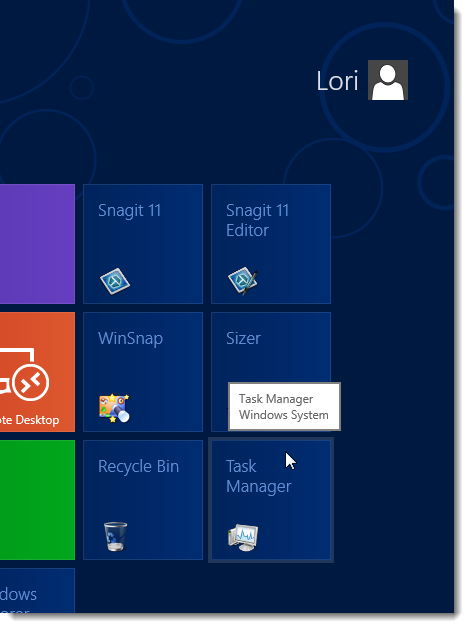Click the Remote Desktop icon on orange tile

tap(24, 376)
